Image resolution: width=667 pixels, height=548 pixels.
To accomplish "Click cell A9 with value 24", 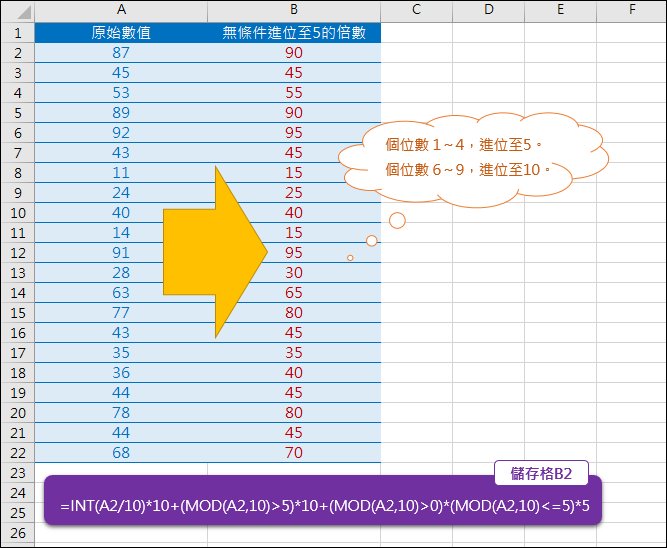I will pyautogui.click(x=121, y=193).
